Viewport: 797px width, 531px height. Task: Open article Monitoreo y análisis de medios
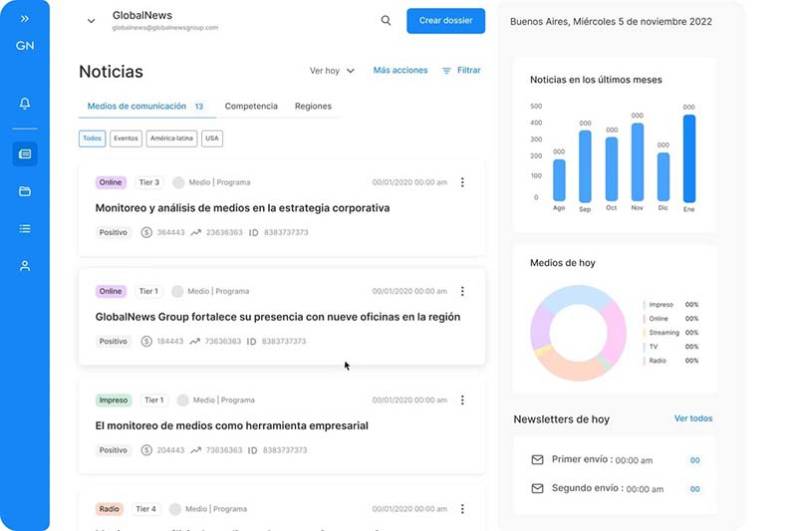tap(242, 208)
